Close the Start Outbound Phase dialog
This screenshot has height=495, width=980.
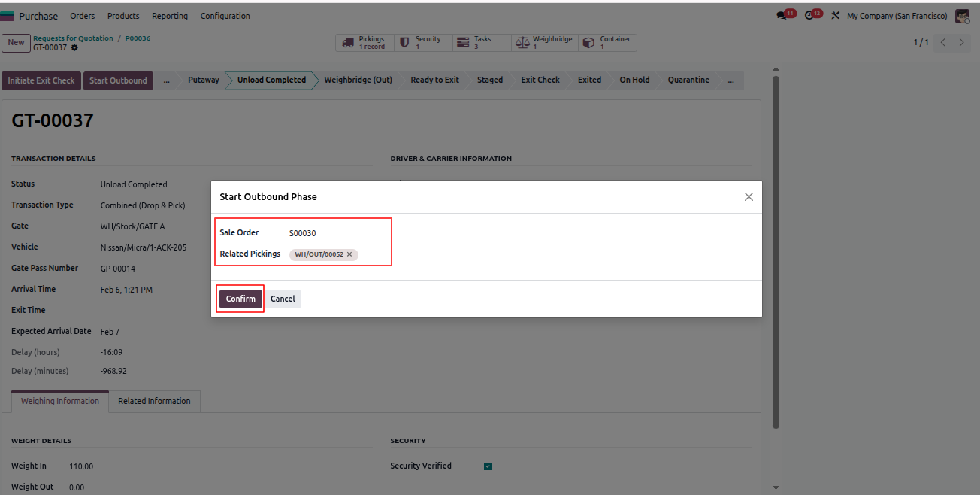(x=749, y=196)
